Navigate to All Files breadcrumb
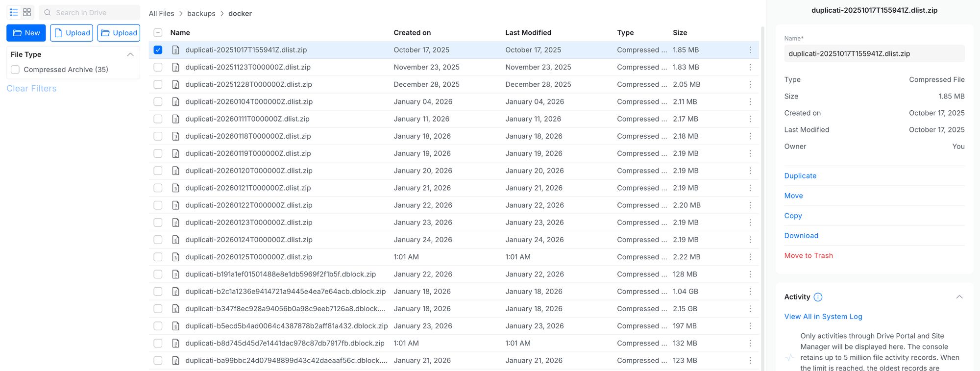This screenshot has width=980, height=371. tap(161, 14)
